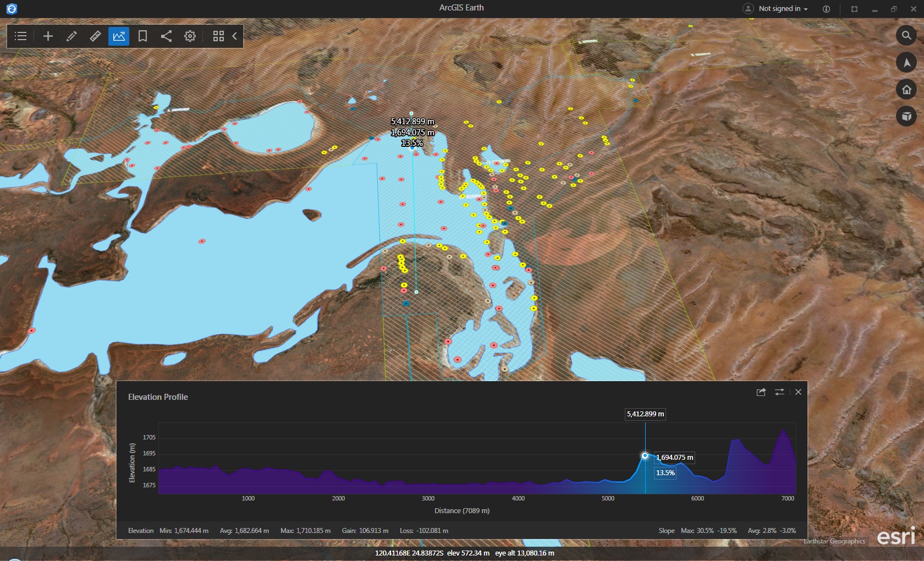924x561 pixels.
Task: Click the Loss: -102.081 m statistic
Action: click(424, 531)
